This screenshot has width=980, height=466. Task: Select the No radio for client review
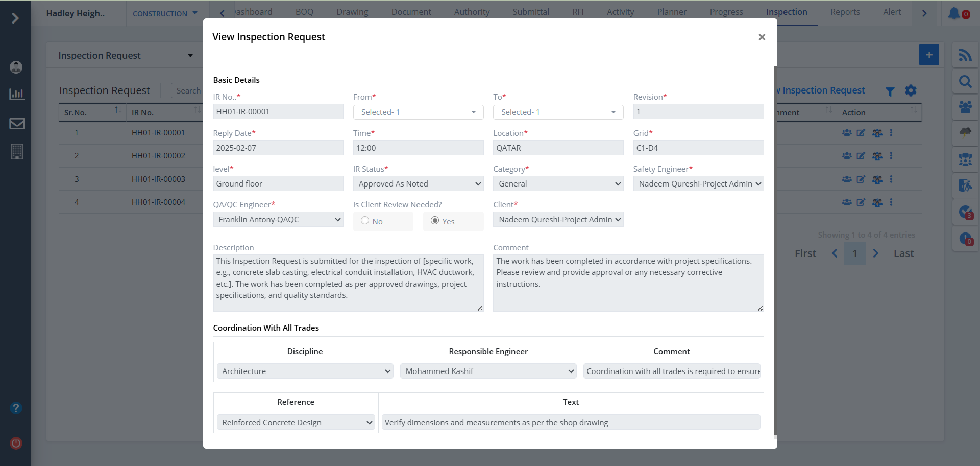click(365, 221)
